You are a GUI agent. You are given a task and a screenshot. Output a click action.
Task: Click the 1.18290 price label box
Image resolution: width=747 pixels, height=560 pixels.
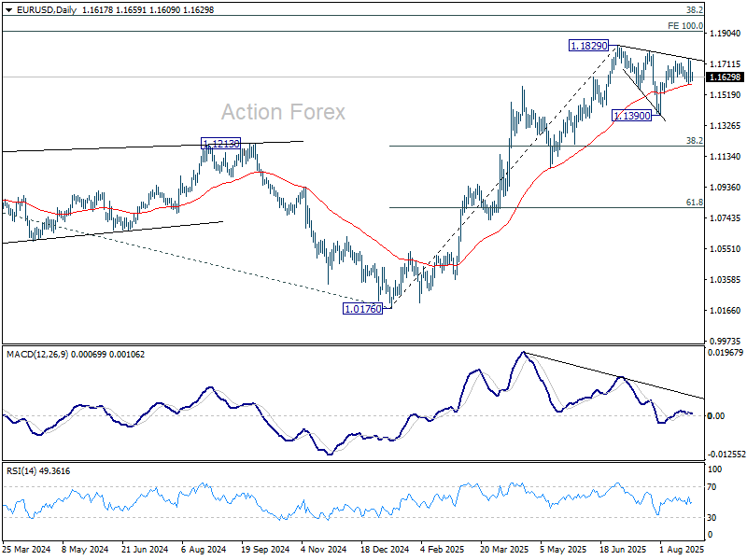click(x=589, y=46)
